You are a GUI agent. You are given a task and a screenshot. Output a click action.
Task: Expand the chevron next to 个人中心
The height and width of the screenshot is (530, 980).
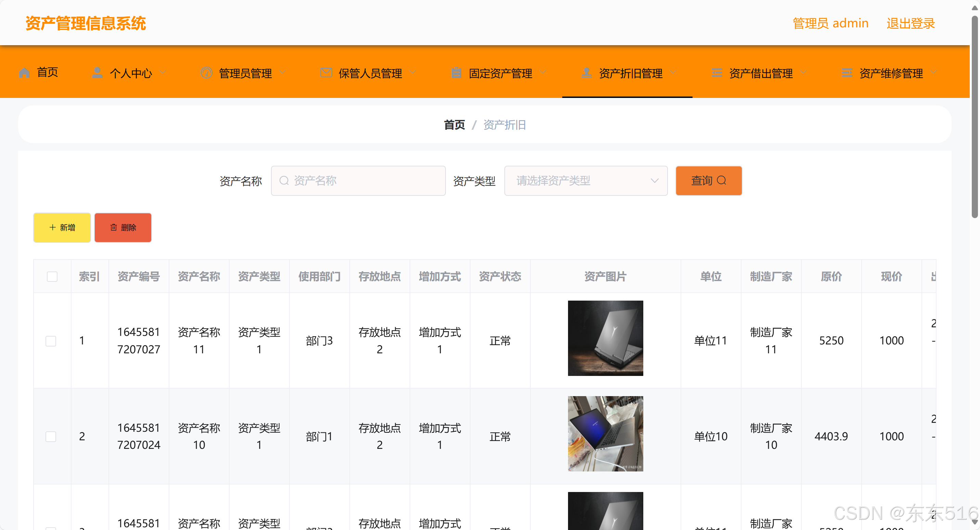point(163,72)
